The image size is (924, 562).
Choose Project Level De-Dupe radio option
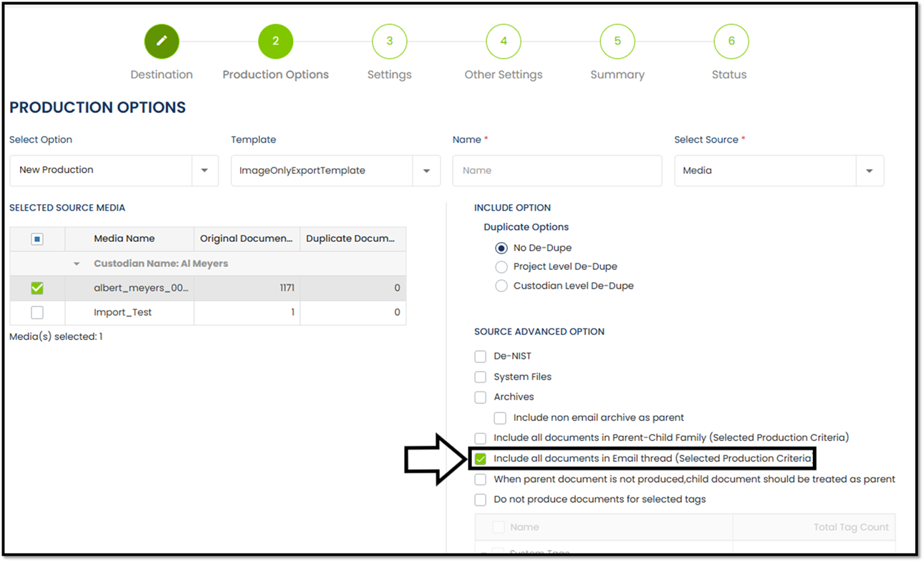pos(501,267)
